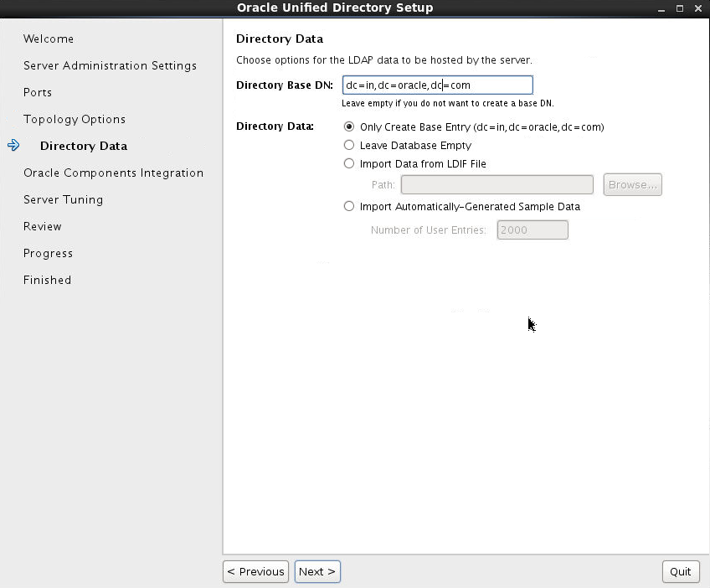The width and height of the screenshot is (710, 588).
Task: Click the 'Directory Data:' field label
Action: pos(275,126)
